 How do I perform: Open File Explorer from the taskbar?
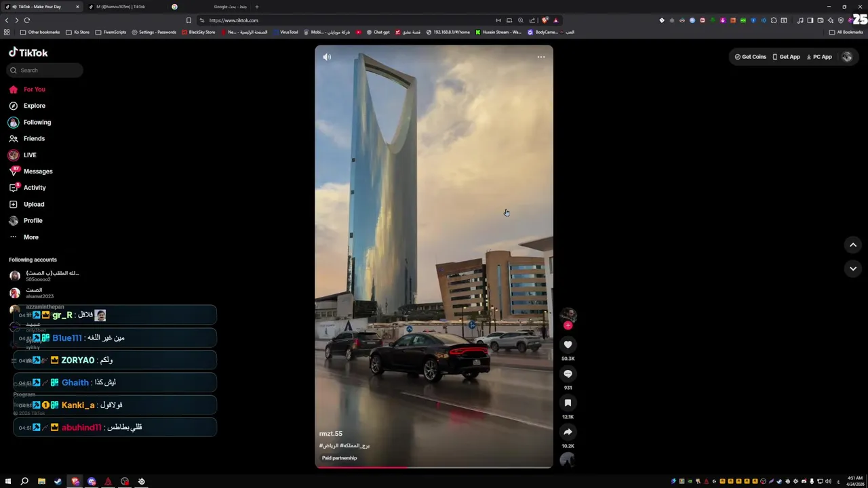pyautogui.click(x=41, y=481)
